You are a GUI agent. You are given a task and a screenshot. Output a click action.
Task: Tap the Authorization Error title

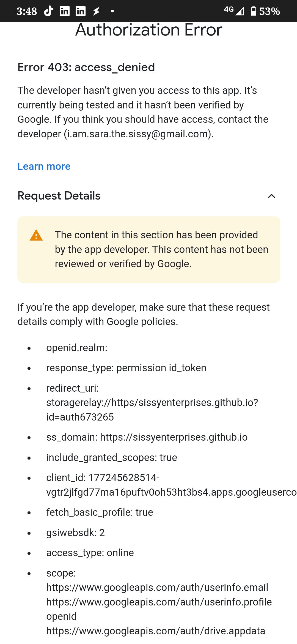coord(148,30)
